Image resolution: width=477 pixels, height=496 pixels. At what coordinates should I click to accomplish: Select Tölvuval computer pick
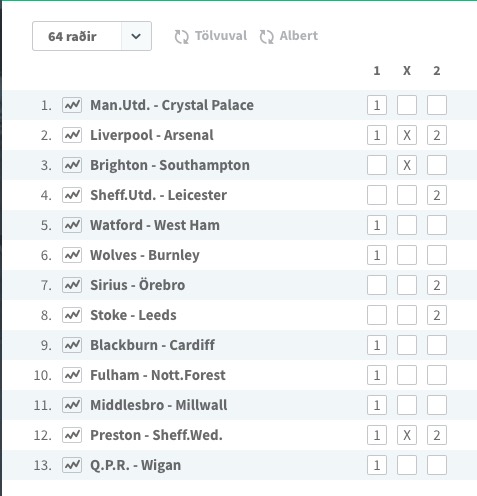point(211,36)
